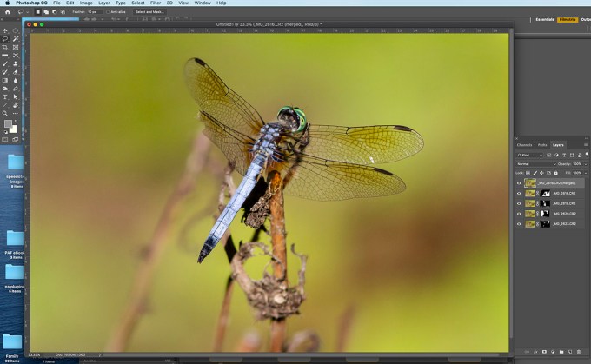Filter layers by pixel layer icon
Image resolution: width=591 pixels, height=364 pixels.
[548, 156]
